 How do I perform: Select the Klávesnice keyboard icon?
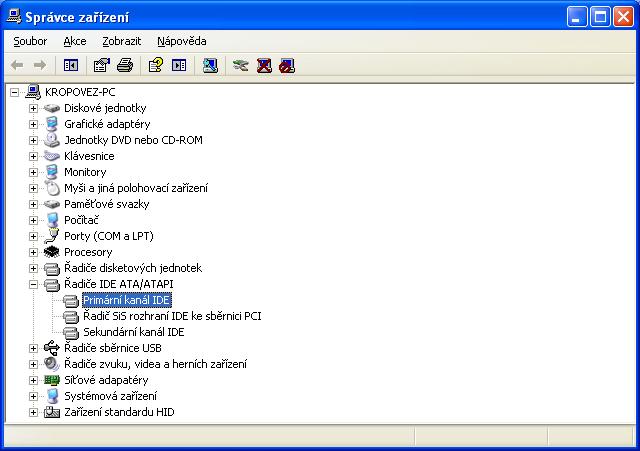[x=52, y=156]
